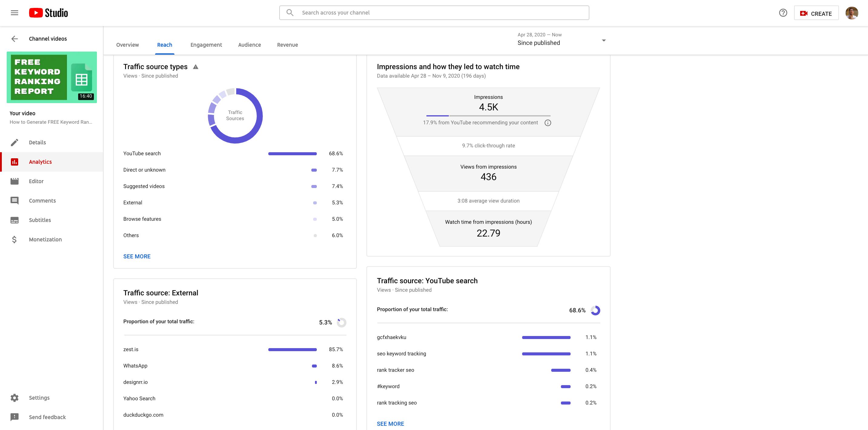This screenshot has width=868, height=430.
Task: Open the Comments sidebar icon
Action: pyautogui.click(x=15, y=201)
